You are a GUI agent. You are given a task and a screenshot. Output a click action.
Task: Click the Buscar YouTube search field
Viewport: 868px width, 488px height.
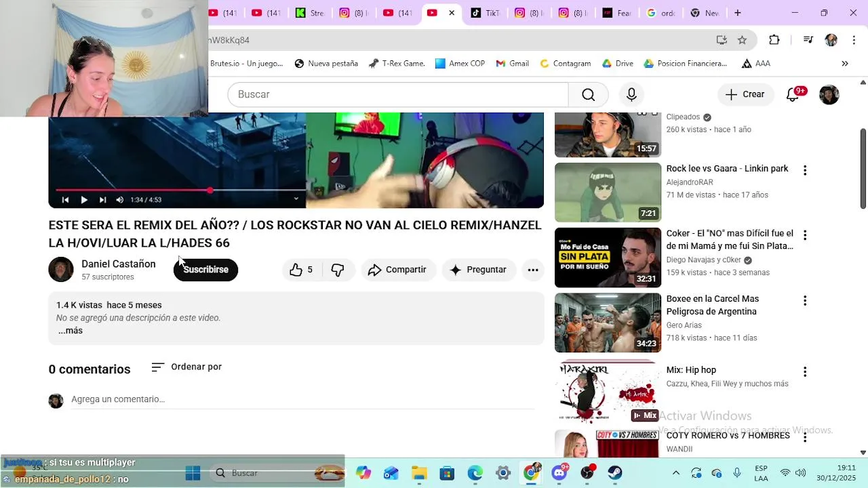coord(398,94)
